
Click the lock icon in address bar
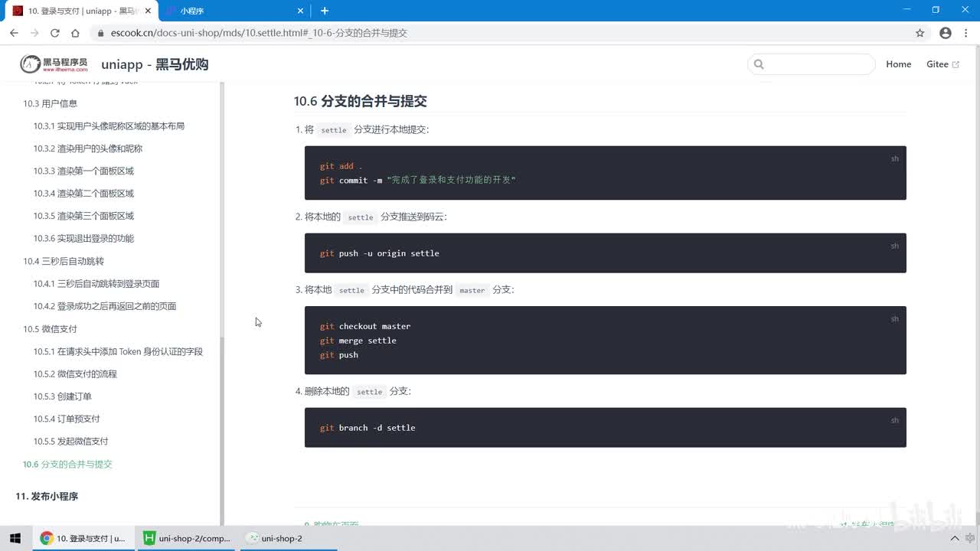click(100, 33)
